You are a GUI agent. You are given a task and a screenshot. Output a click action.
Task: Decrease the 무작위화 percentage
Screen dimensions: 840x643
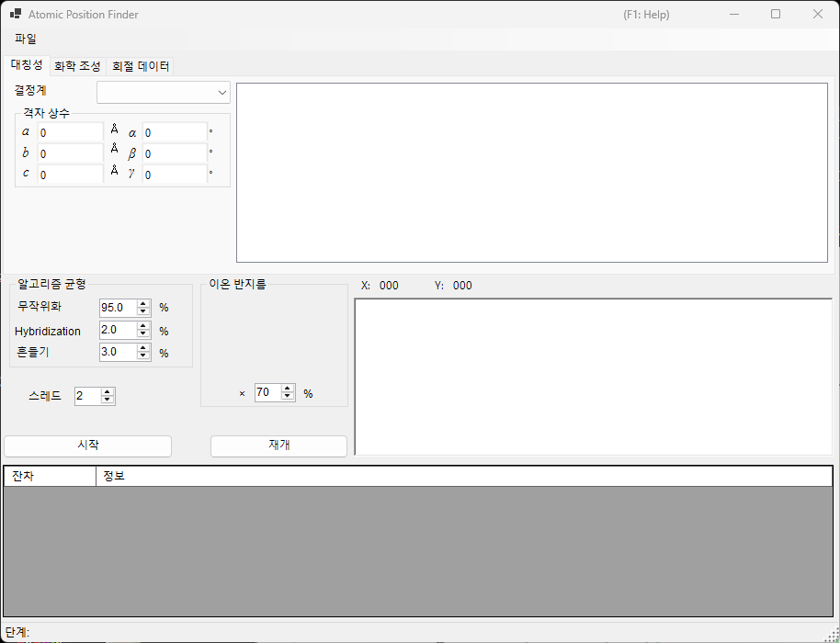(143, 311)
